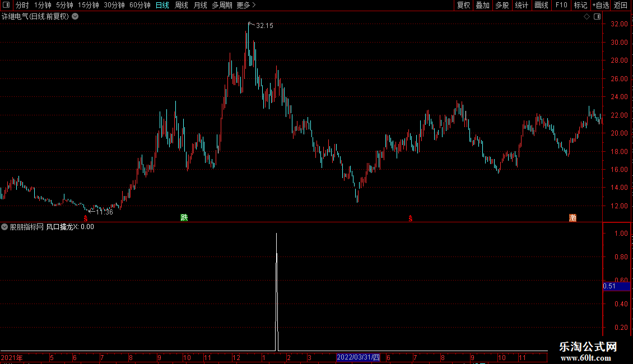633x364 pixels.
Task: Click the 风口擒龙X: 0.00 indicator label
Action: click(x=70, y=227)
